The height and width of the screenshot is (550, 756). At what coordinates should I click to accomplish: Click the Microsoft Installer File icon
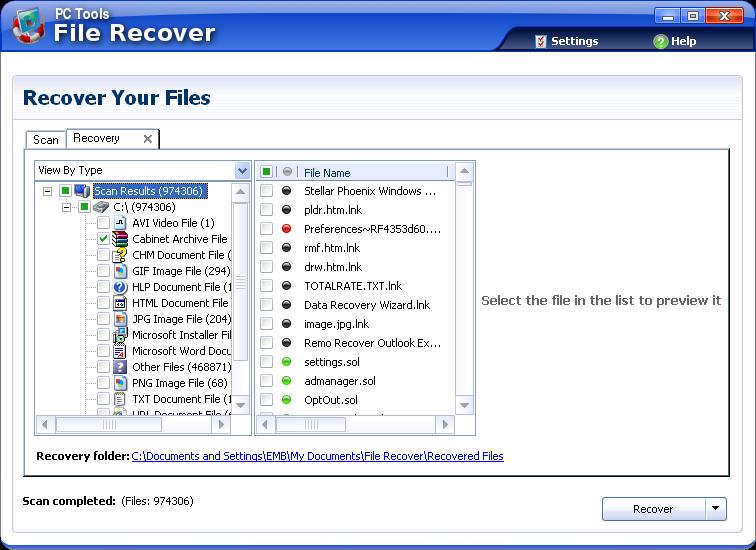[120, 335]
